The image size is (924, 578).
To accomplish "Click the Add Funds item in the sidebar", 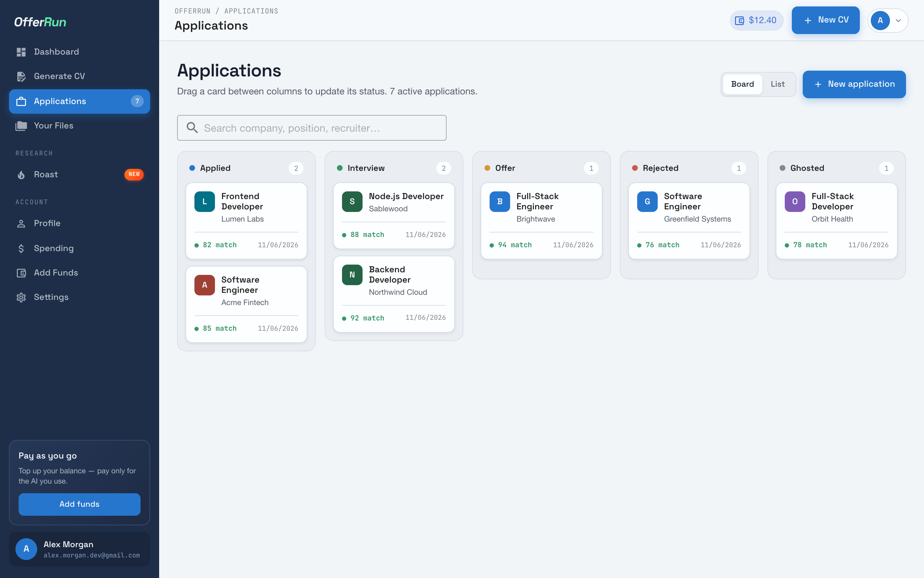I will tap(80, 273).
